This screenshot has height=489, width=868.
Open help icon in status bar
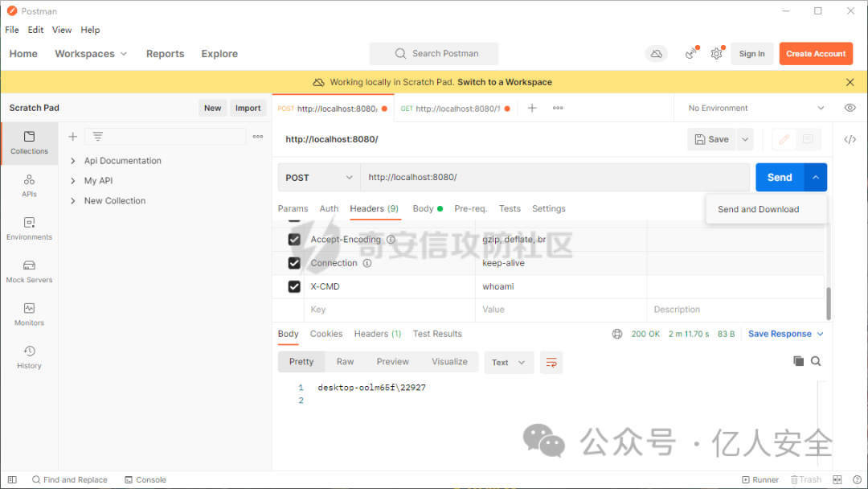(x=857, y=479)
